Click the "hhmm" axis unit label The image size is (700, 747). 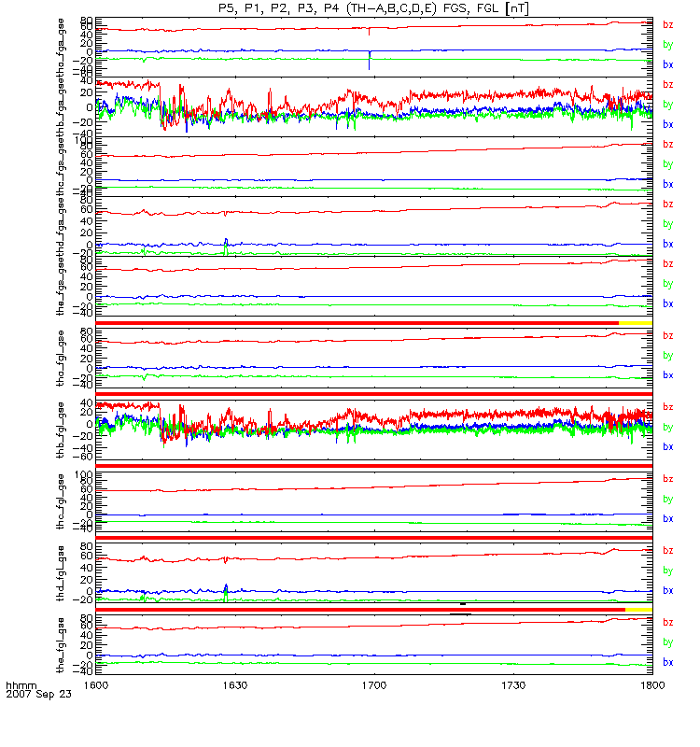(x=21, y=686)
